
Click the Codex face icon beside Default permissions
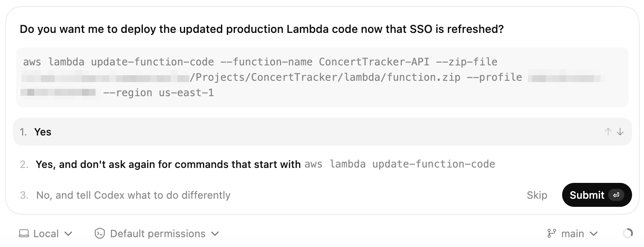tap(99, 233)
